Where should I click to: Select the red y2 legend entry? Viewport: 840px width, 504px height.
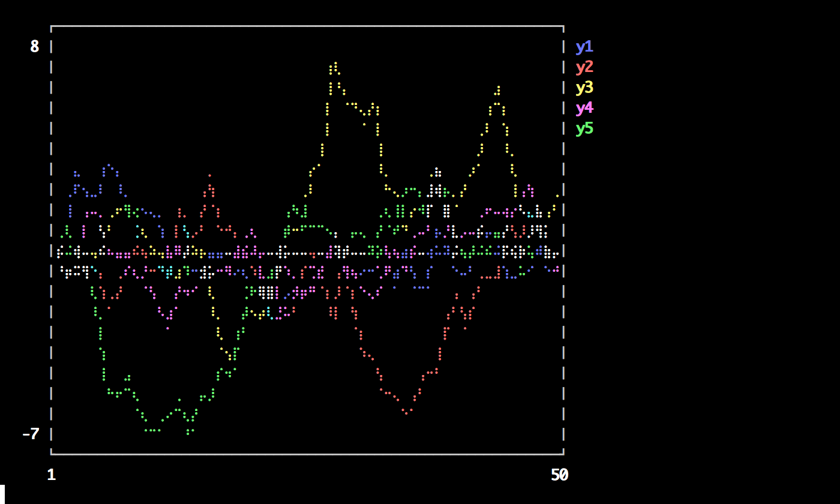tap(584, 67)
